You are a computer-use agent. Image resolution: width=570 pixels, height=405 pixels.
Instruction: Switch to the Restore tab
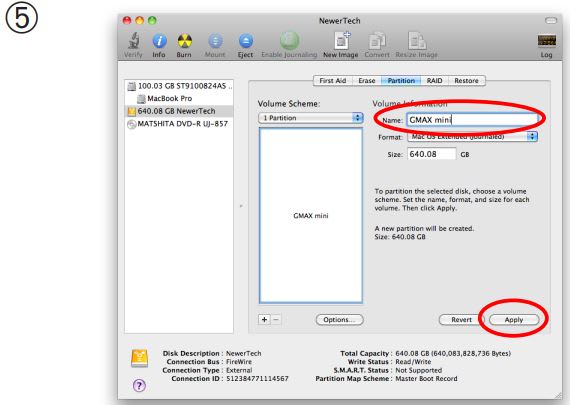[466, 81]
